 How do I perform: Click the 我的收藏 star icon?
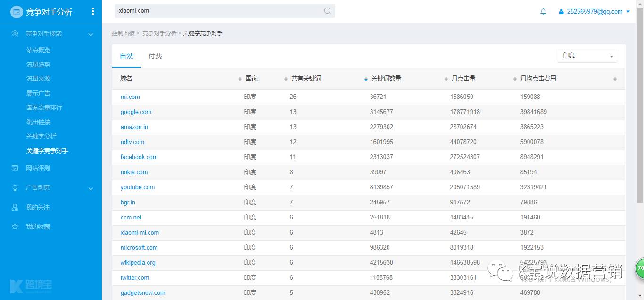click(x=15, y=227)
